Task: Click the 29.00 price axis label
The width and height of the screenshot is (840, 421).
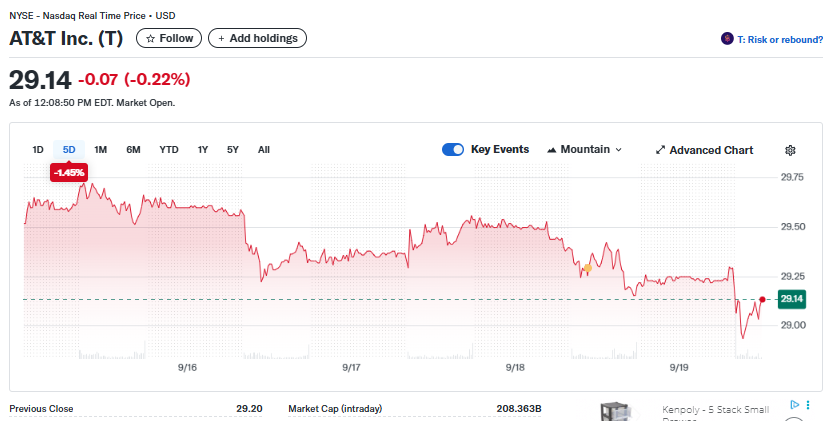Action: 793,325
